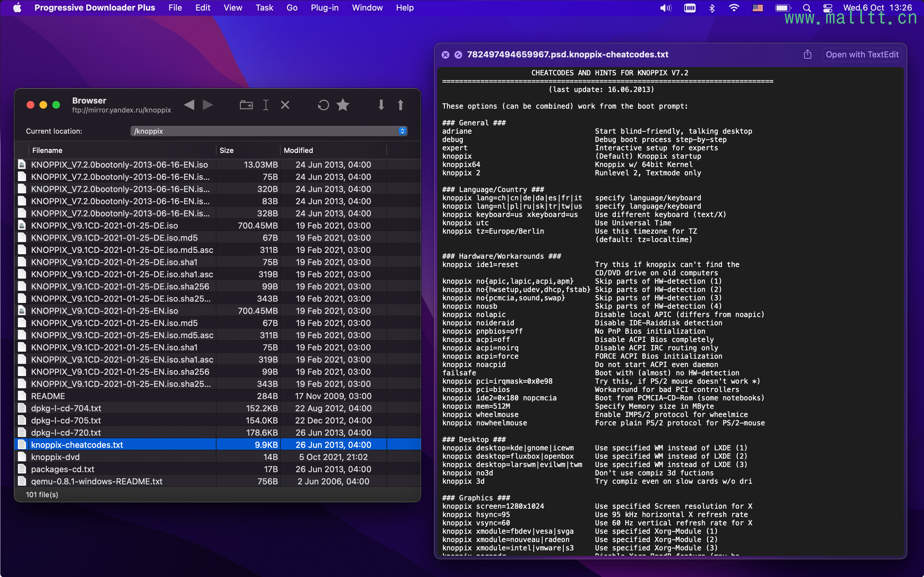
Task: Sort by the Size column header
Action: (248, 150)
